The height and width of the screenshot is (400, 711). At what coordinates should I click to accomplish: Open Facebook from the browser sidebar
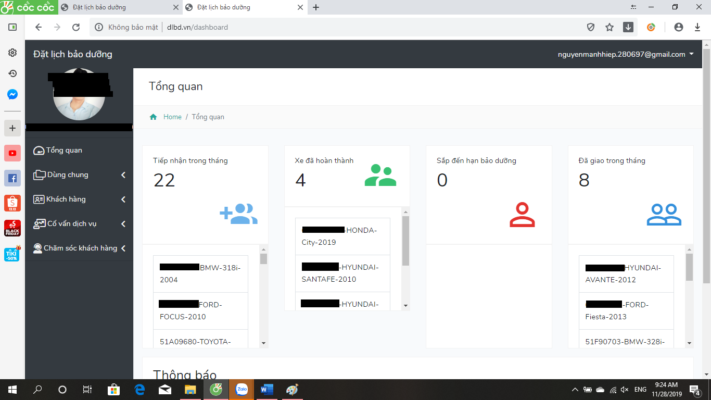(12, 178)
